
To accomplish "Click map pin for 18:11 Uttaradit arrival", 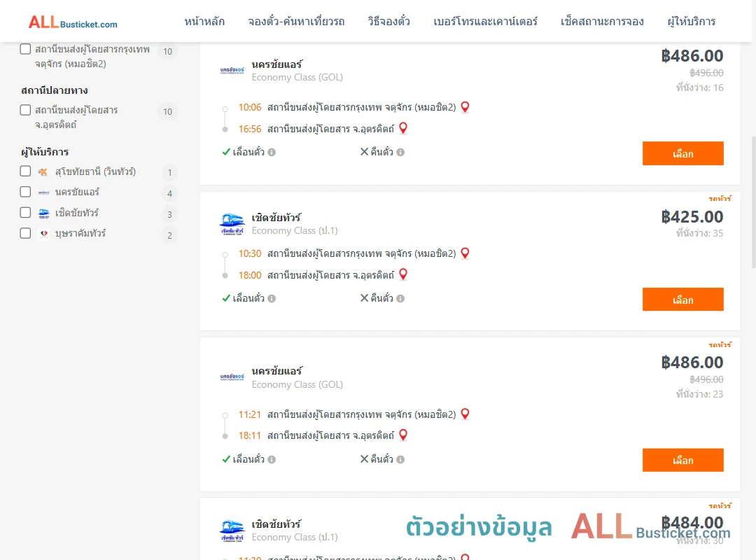I will click(403, 435).
